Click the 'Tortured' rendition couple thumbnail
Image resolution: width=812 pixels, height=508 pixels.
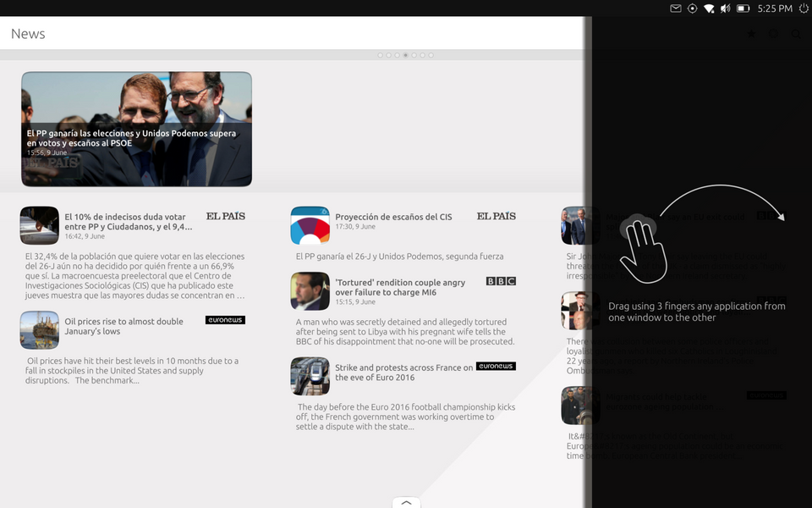pyautogui.click(x=310, y=291)
